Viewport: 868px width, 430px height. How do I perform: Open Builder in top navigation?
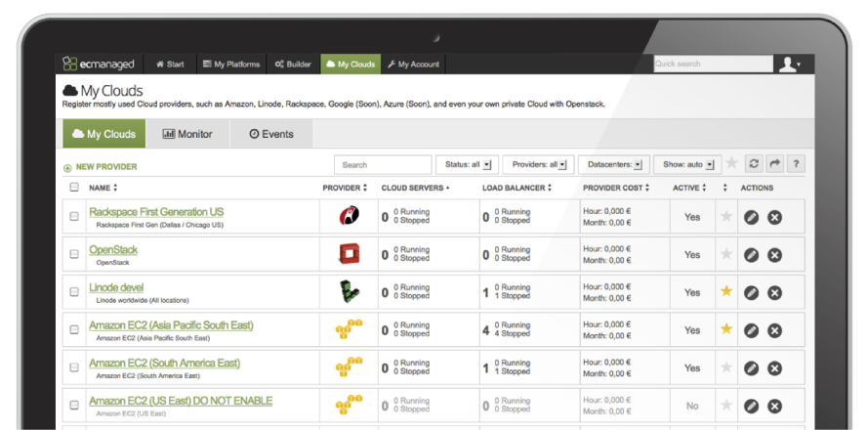(x=293, y=64)
